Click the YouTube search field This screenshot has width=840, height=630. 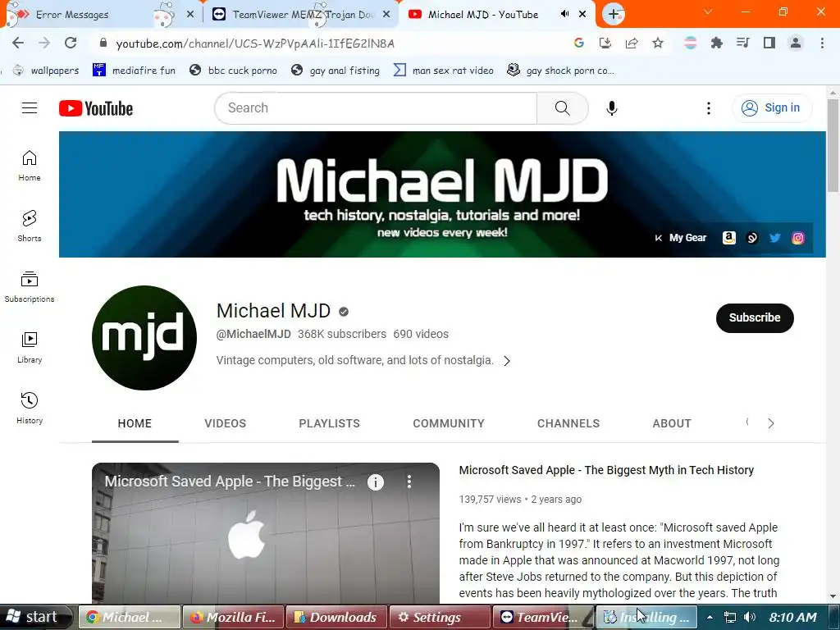(376, 108)
